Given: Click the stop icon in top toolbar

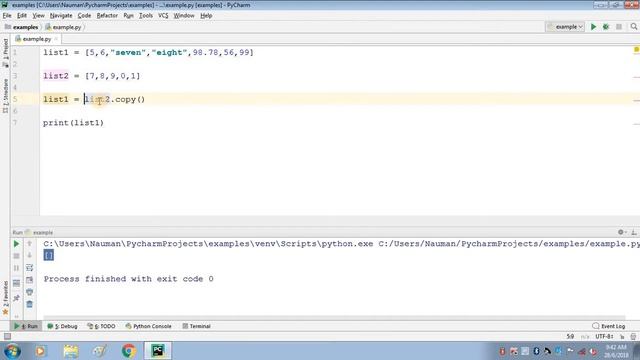Looking at the screenshot, I should point(619,27).
